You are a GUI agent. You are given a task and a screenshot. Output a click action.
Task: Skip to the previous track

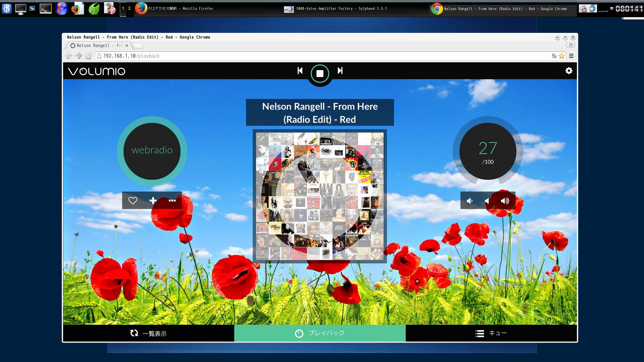pos(300,71)
